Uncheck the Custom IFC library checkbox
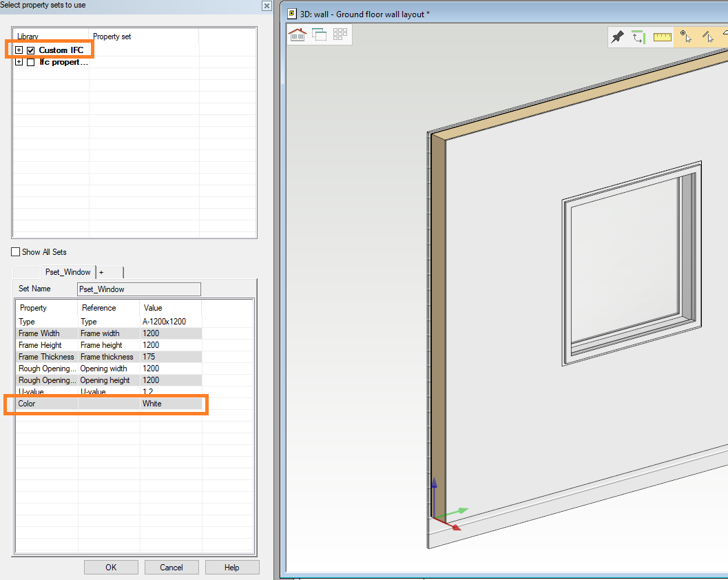The image size is (728, 580). [x=30, y=50]
